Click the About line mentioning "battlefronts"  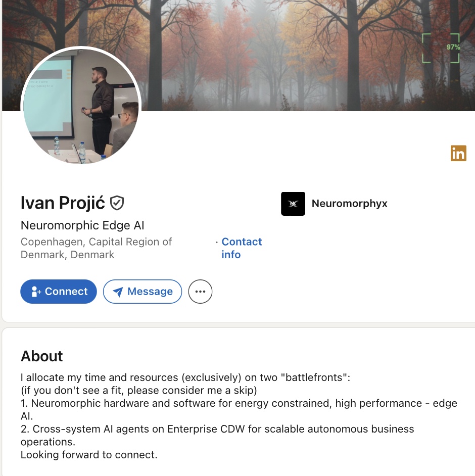185,377
